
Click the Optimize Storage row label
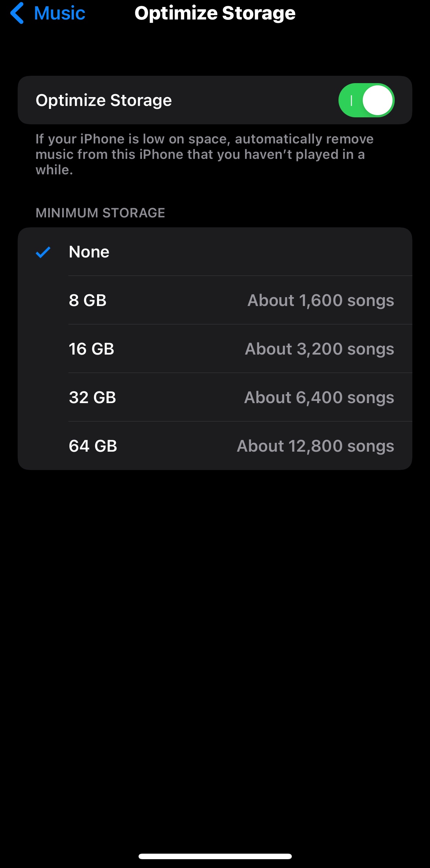(x=104, y=100)
